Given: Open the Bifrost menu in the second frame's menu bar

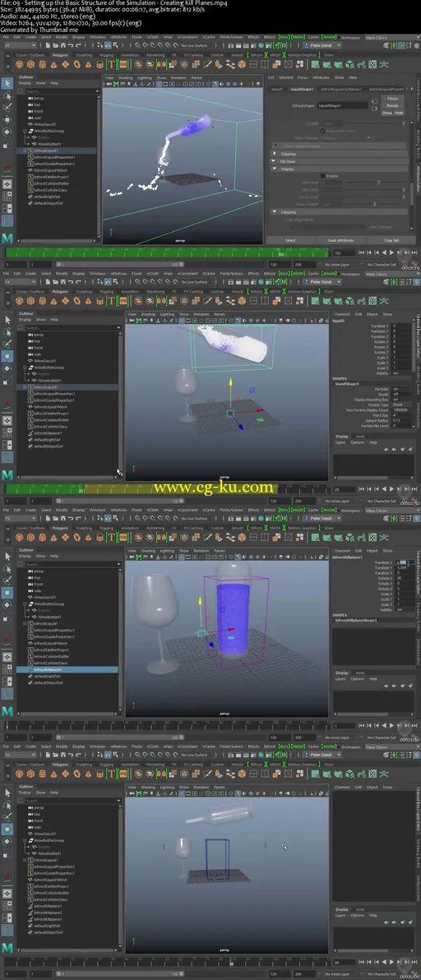Looking at the screenshot, I should click(x=269, y=273).
